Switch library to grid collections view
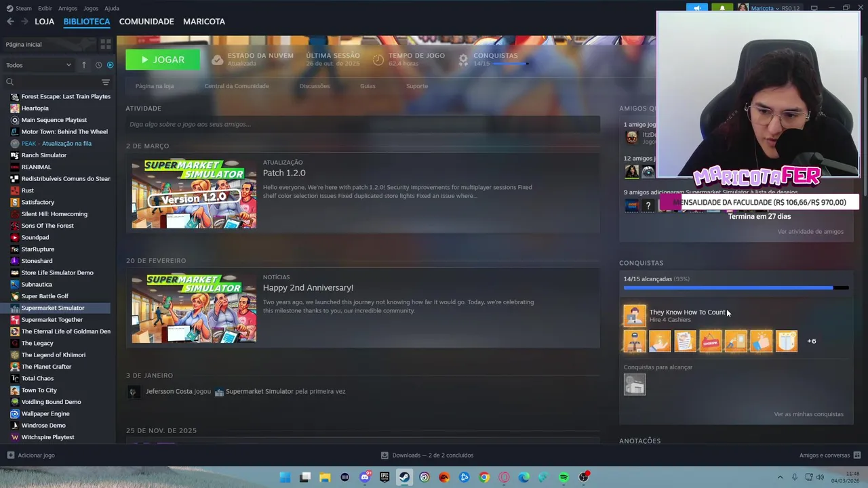The height and width of the screenshot is (488, 868). click(x=106, y=44)
